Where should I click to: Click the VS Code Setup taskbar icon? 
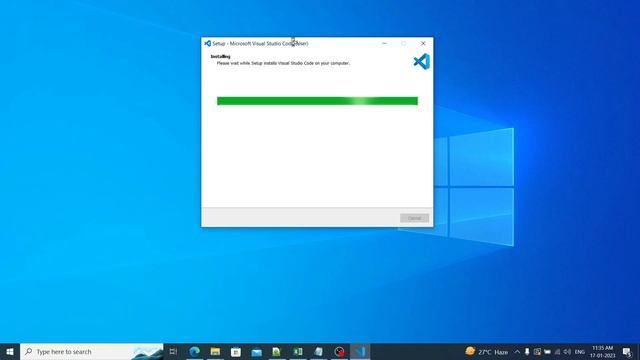360,351
